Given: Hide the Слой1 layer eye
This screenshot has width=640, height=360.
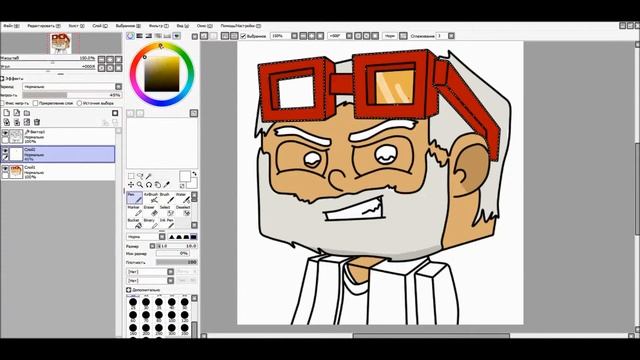Looking at the screenshot, I should (5, 168).
